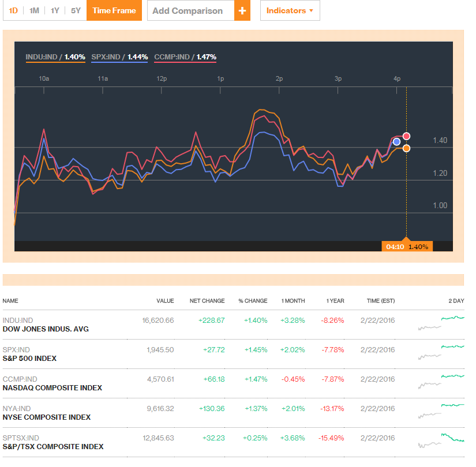Select the 1Y time range tab
Viewport: 476px width, 467px height.
(55, 10)
